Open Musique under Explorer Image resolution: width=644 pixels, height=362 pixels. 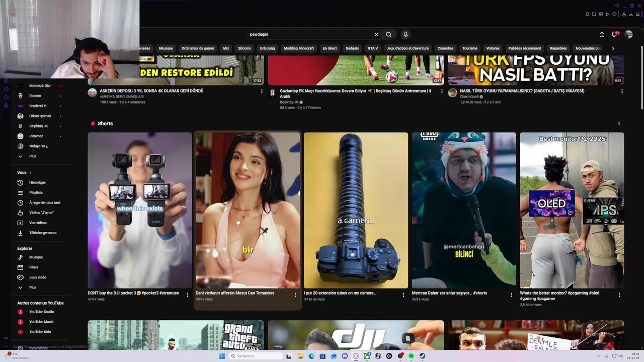[36, 257]
